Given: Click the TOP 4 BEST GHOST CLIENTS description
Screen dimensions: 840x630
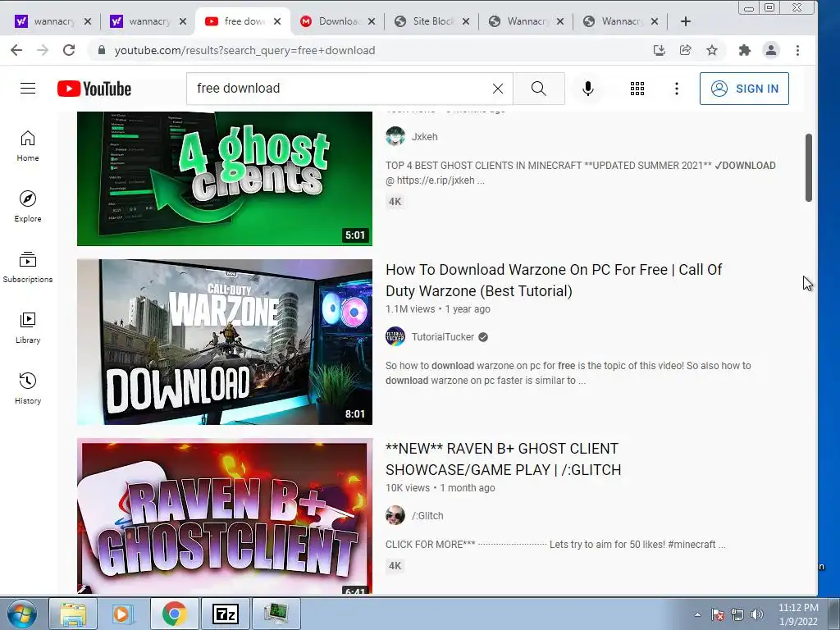Looking at the screenshot, I should (x=581, y=172).
